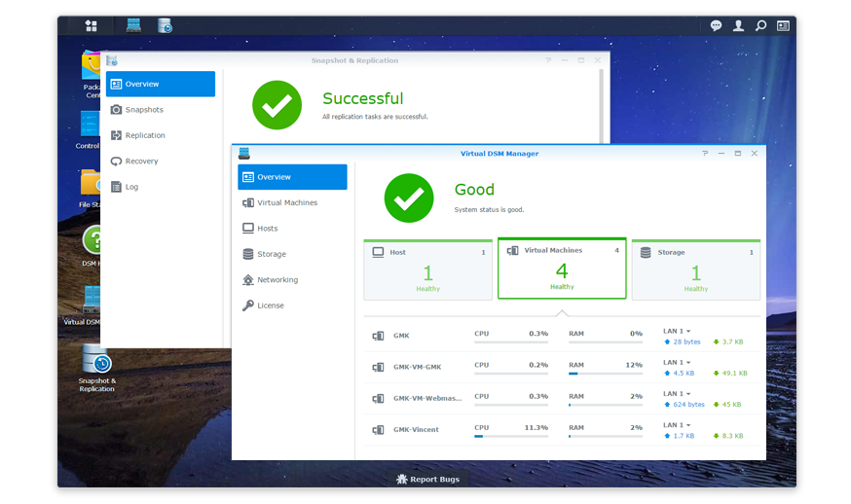The height and width of the screenshot is (504, 851).
Task: Click the Virtual DSM Manager taskbar icon
Action: 133,25
